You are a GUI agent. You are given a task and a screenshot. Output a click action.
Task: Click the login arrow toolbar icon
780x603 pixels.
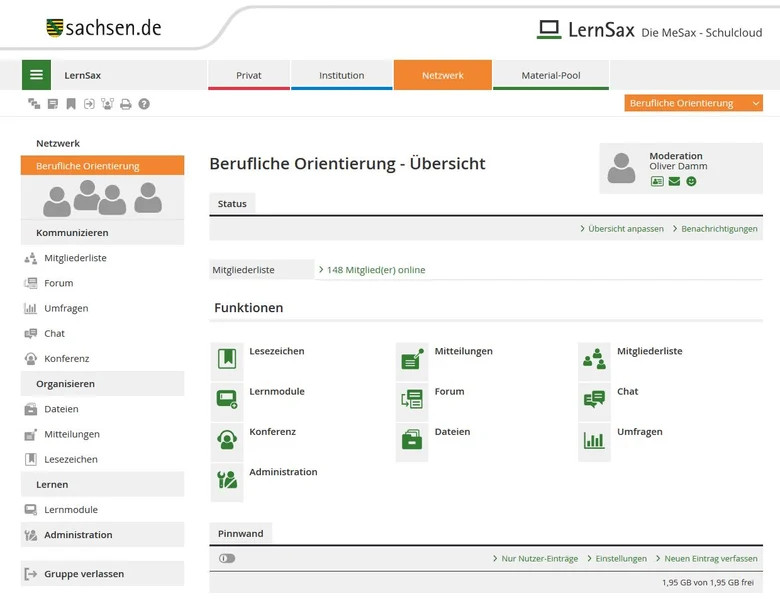point(89,103)
